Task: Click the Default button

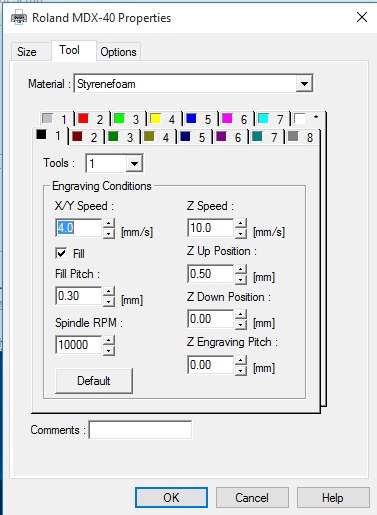Action: 94,381
